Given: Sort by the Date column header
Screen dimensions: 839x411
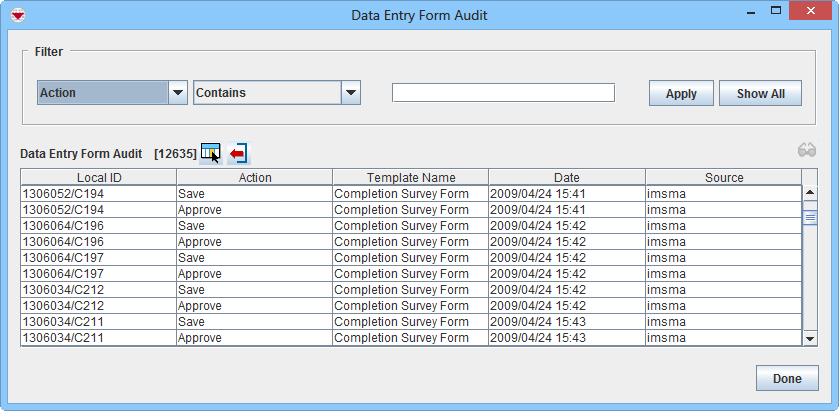Looking at the screenshot, I should click(566, 178).
